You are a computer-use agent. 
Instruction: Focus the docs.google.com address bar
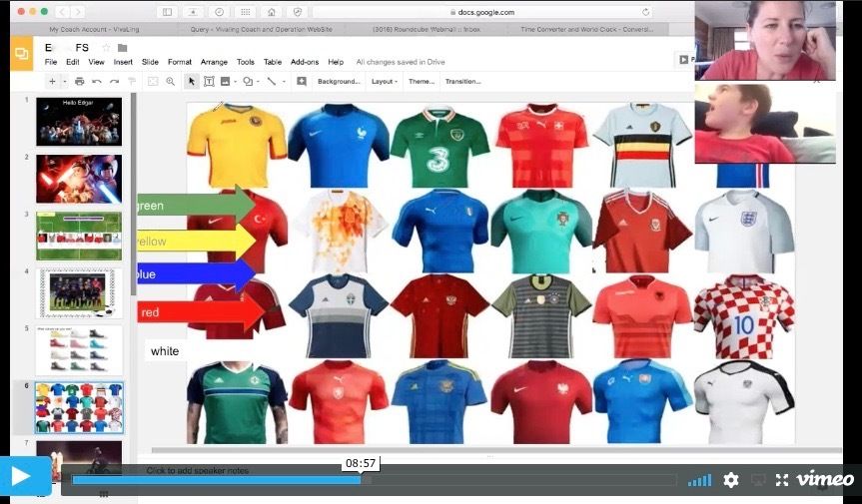tap(482, 12)
